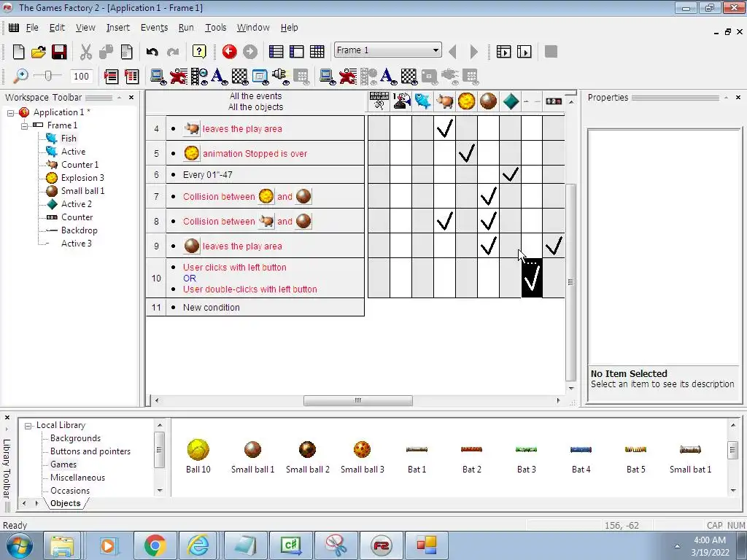Click the Fish object column header
747x560 pixels.
(x=422, y=101)
